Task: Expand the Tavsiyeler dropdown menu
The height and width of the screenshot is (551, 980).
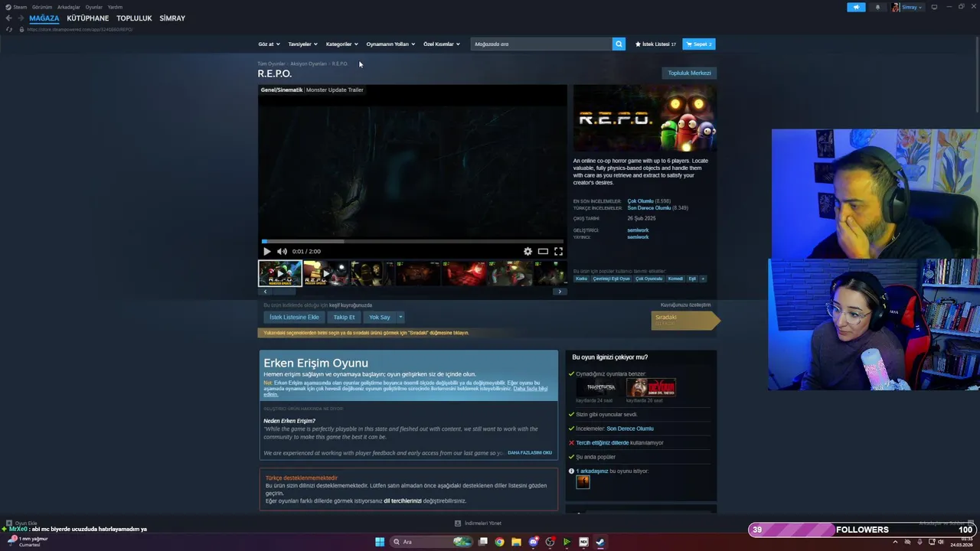Action: pyautogui.click(x=302, y=44)
